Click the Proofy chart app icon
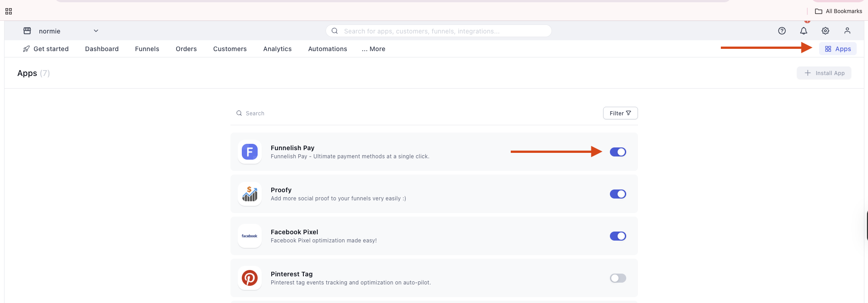This screenshot has width=868, height=303. pos(249,194)
